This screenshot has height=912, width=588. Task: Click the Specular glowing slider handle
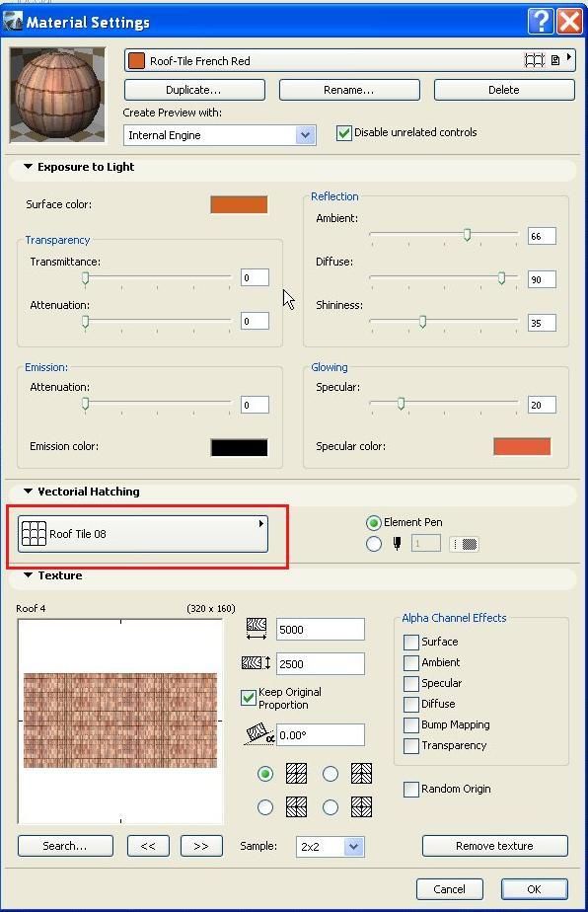(x=401, y=403)
